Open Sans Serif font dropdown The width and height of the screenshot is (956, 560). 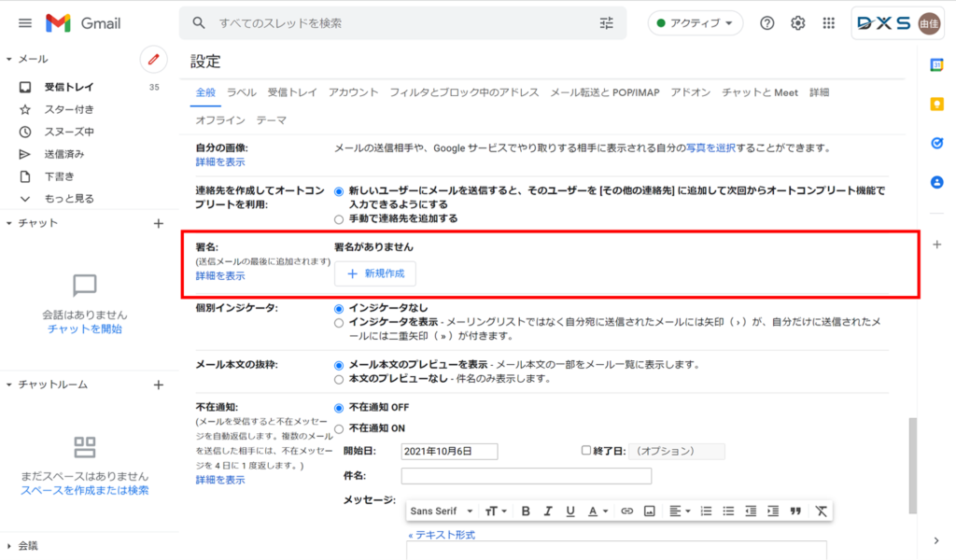[442, 511]
